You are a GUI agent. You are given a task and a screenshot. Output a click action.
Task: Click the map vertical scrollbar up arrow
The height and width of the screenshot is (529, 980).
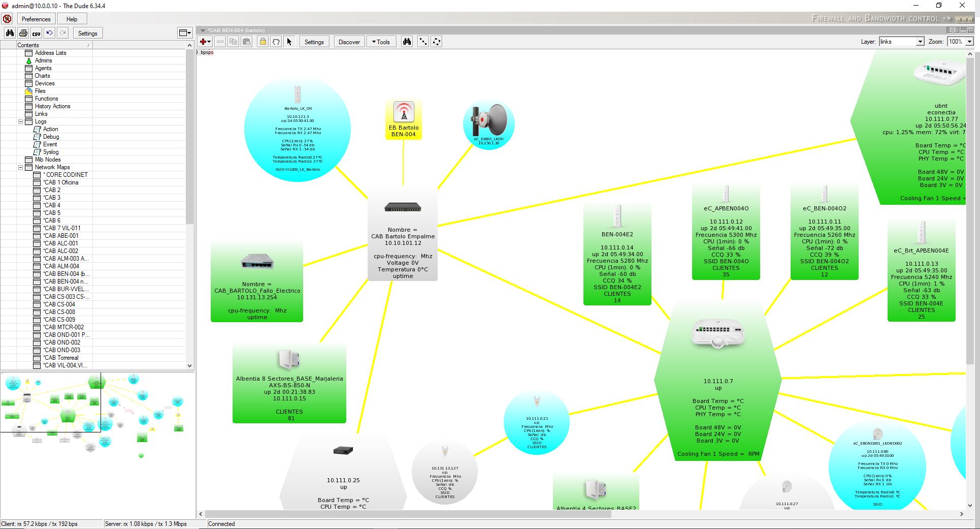point(970,53)
